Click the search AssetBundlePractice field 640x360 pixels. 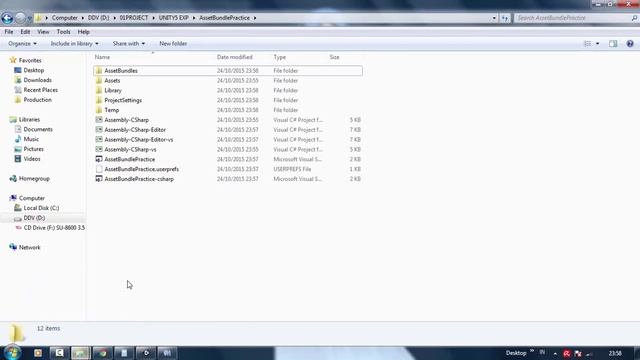576,18
